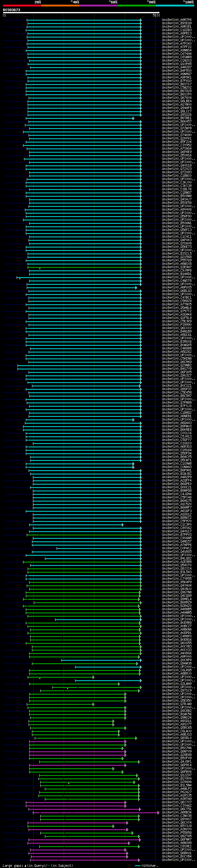Select hit UniRef100_Q29NB2
This screenshot has width=197, height=868.
point(177,365)
